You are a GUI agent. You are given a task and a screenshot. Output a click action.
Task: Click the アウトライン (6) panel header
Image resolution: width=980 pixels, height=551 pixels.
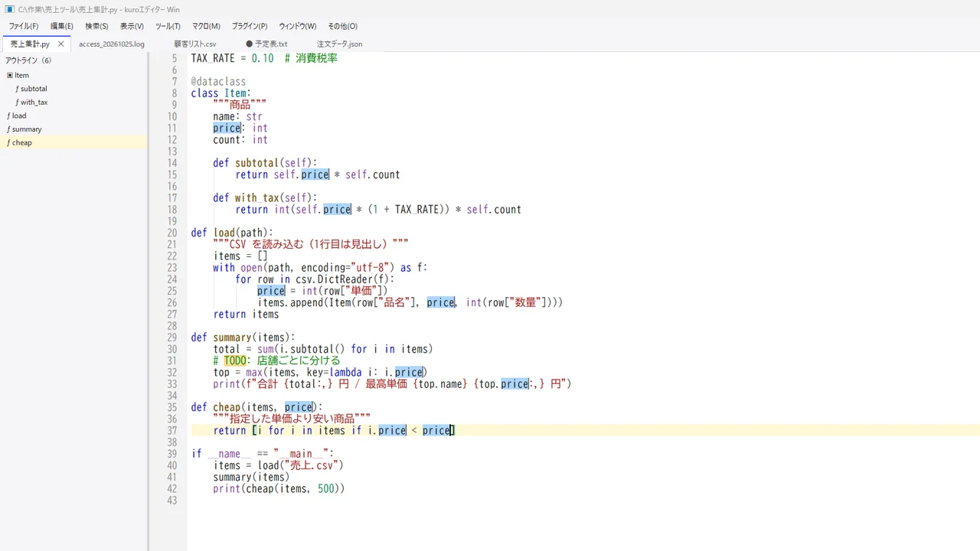[28, 60]
